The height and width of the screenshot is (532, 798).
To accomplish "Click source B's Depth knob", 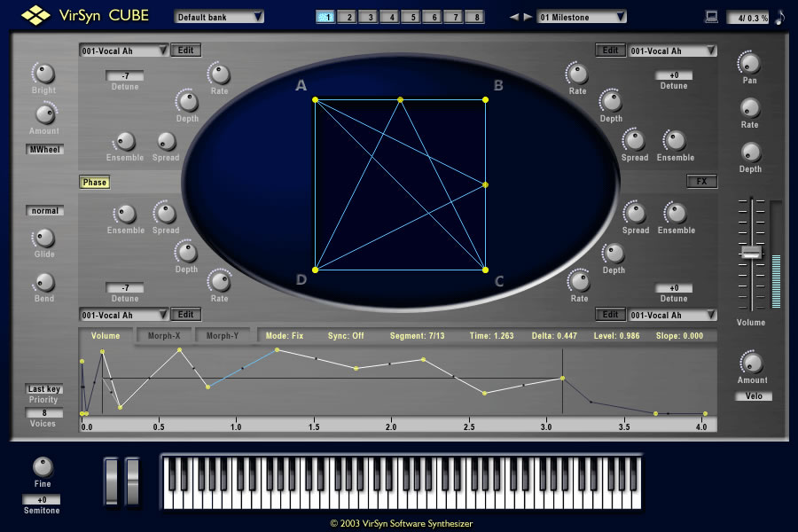I will [x=611, y=101].
